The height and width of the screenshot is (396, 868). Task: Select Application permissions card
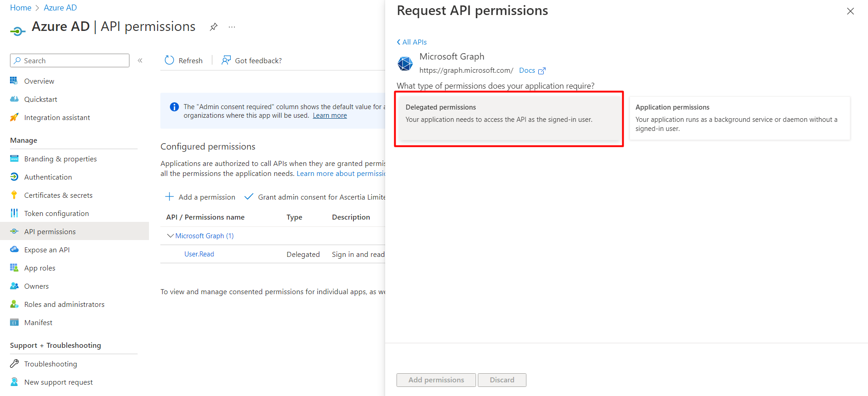click(740, 118)
